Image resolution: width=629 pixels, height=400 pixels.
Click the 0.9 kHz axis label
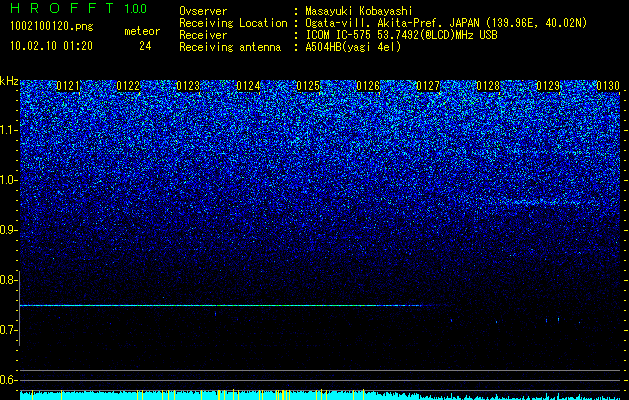tap(8, 230)
